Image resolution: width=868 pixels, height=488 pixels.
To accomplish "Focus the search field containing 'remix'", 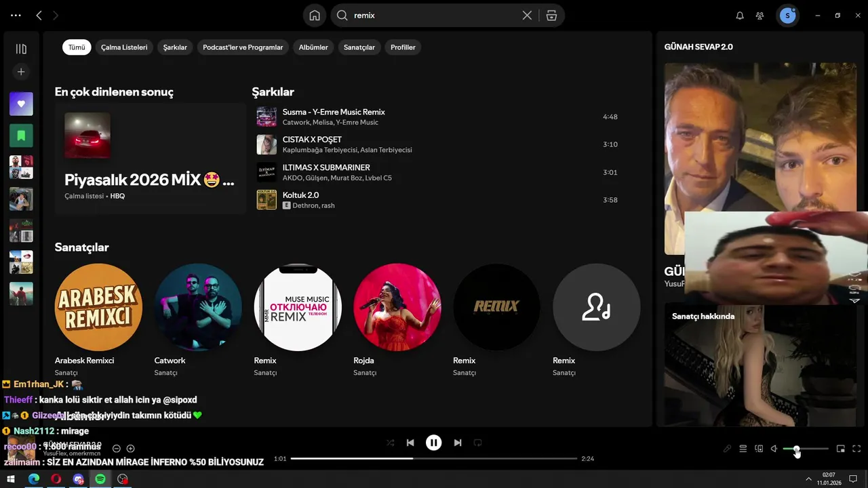I will (434, 15).
